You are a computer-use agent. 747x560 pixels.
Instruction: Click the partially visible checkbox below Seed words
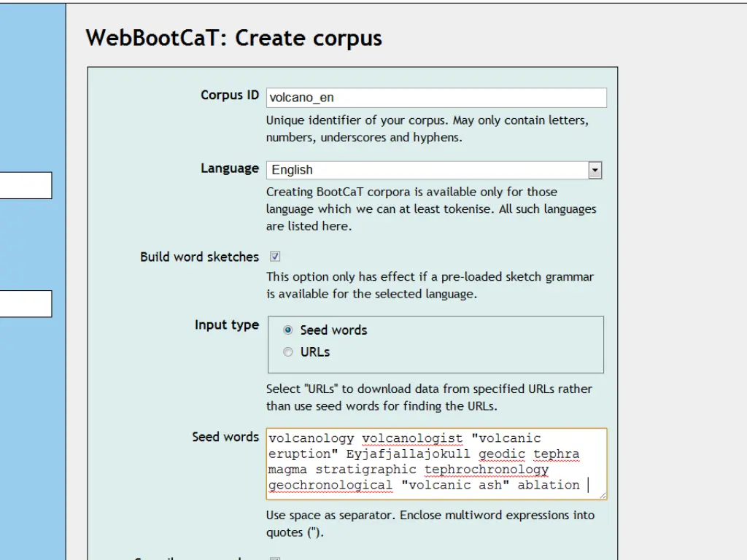pyautogui.click(x=275, y=559)
